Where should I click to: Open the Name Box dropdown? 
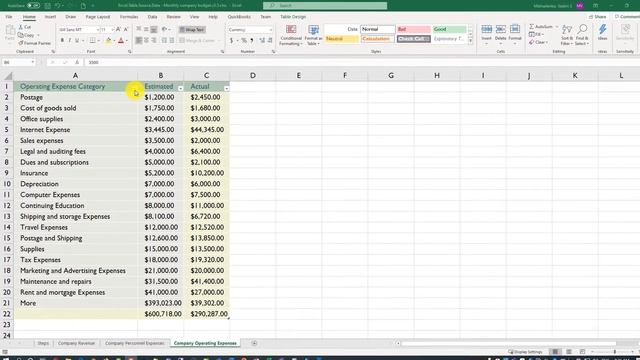pos(33,62)
